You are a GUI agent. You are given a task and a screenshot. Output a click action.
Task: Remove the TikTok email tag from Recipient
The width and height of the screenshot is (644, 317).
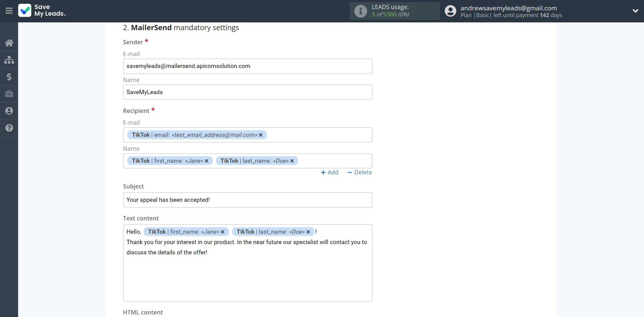click(261, 135)
